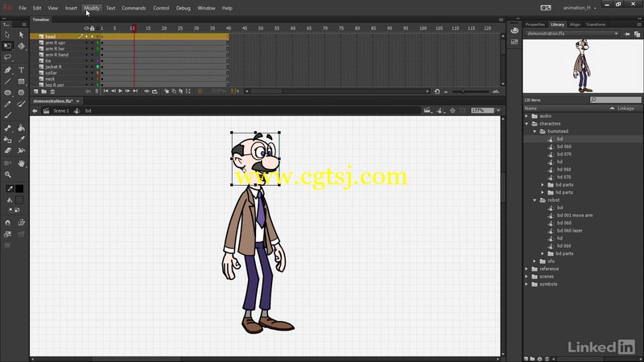Select the PolyStar tool
Viewport: 644px width, 362px height.
tap(21, 93)
